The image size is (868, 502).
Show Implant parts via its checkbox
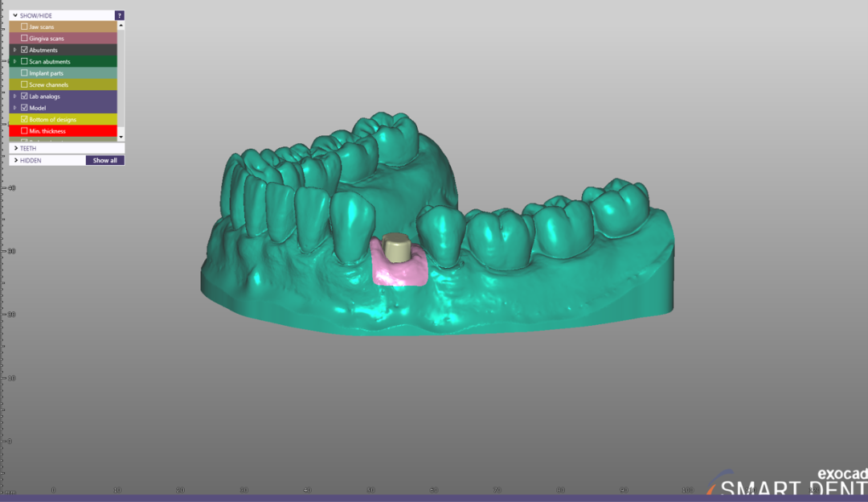pyautogui.click(x=24, y=73)
